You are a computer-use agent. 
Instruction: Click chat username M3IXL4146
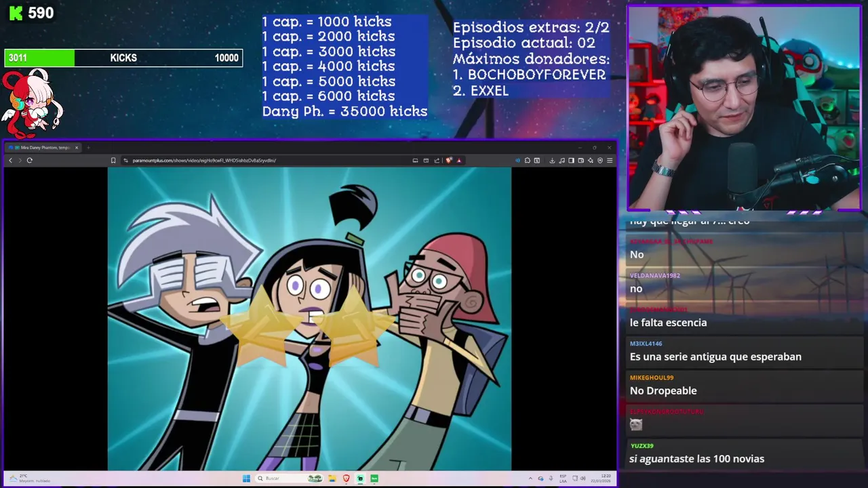646,344
